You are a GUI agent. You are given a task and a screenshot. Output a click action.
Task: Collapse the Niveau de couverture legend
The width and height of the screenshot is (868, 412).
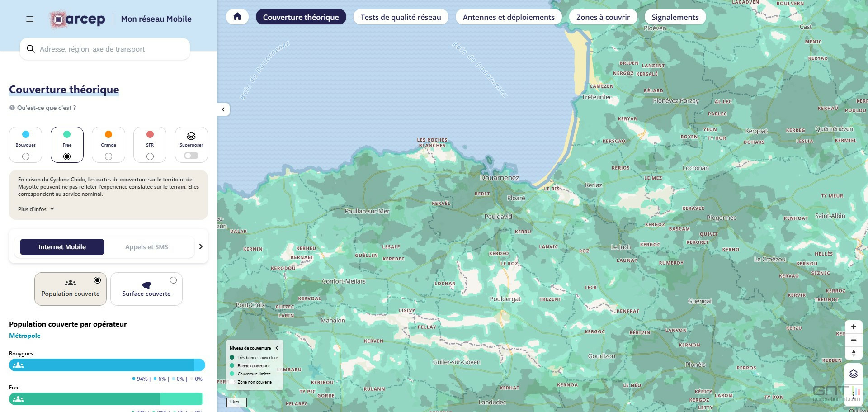[x=277, y=348]
